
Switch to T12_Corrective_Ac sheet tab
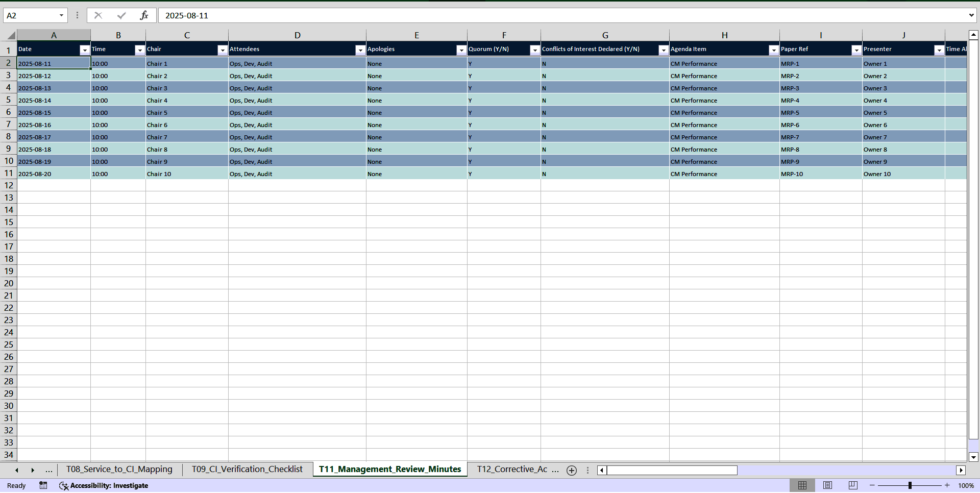coord(512,470)
